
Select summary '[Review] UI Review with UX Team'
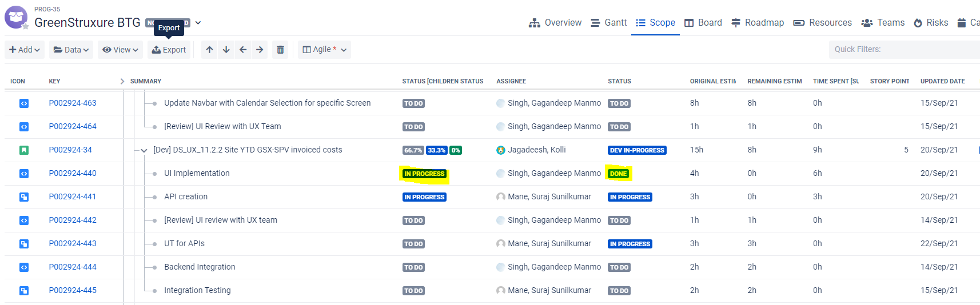point(222,126)
